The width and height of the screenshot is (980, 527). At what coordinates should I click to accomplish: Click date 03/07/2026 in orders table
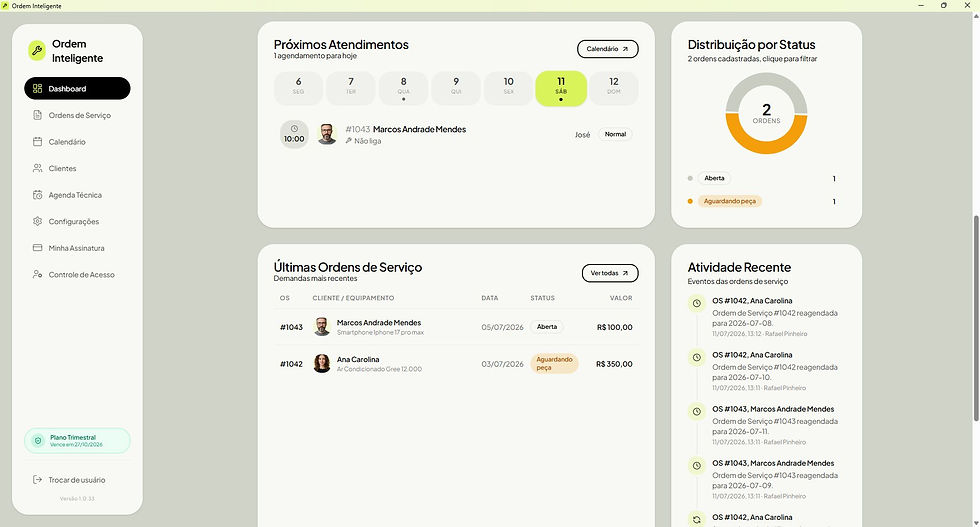[x=502, y=364]
